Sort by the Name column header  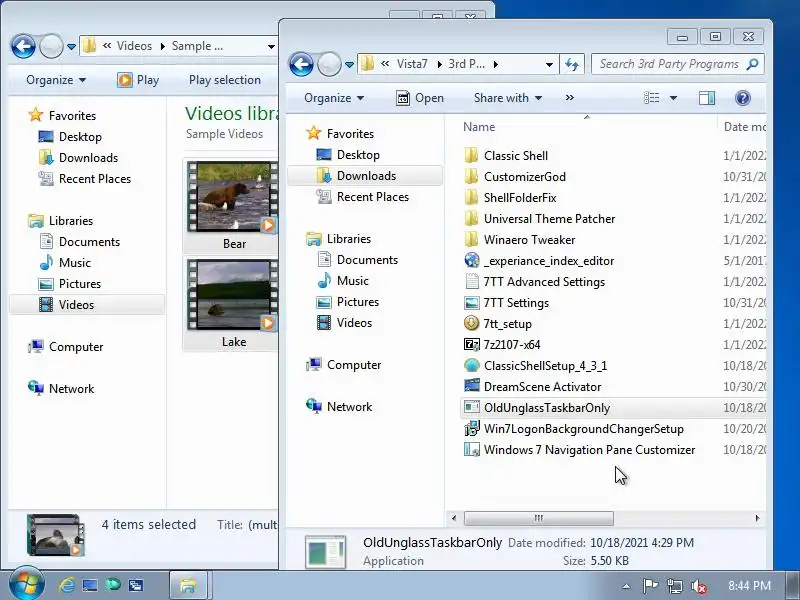pyautogui.click(x=479, y=127)
